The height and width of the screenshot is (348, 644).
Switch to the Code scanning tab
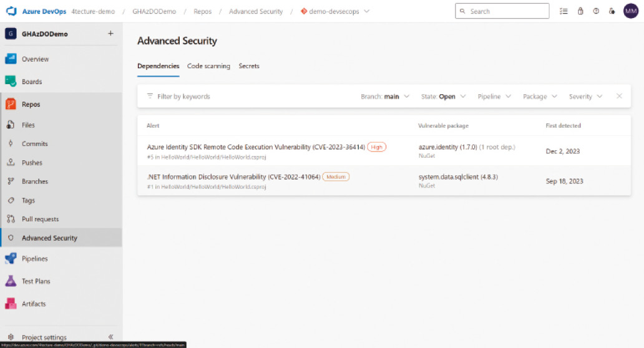pyautogui.click(x=208, y=66)
